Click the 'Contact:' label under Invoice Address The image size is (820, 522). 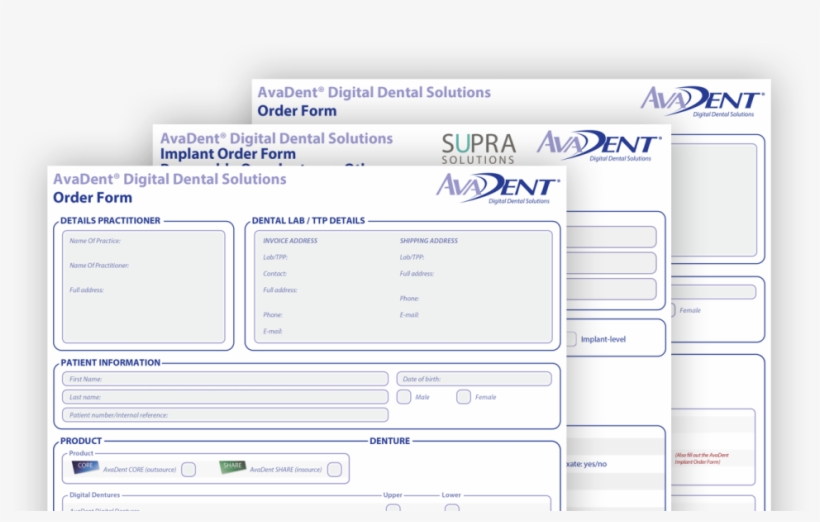click(275, 274)
